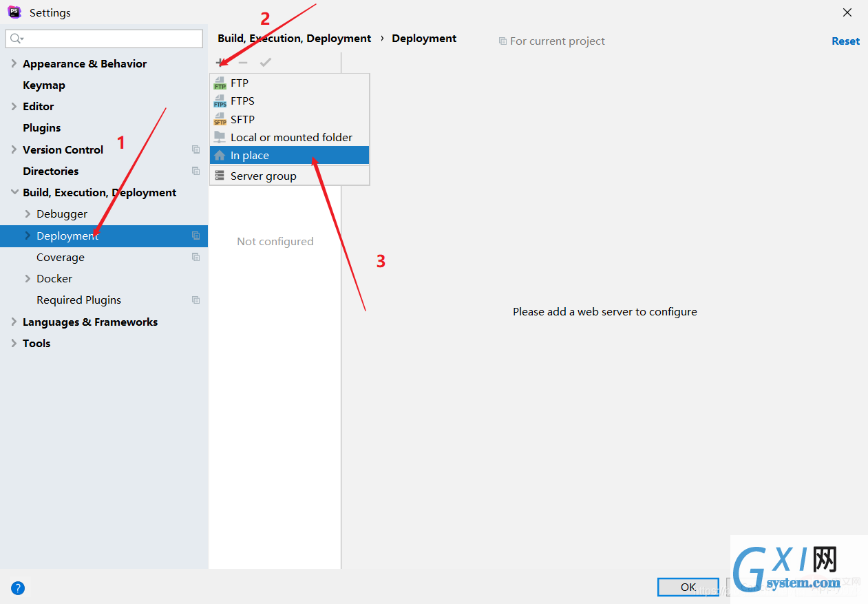Select the In place menu option
The height and width of the screenshot is (604, 868).
(289, 156)
